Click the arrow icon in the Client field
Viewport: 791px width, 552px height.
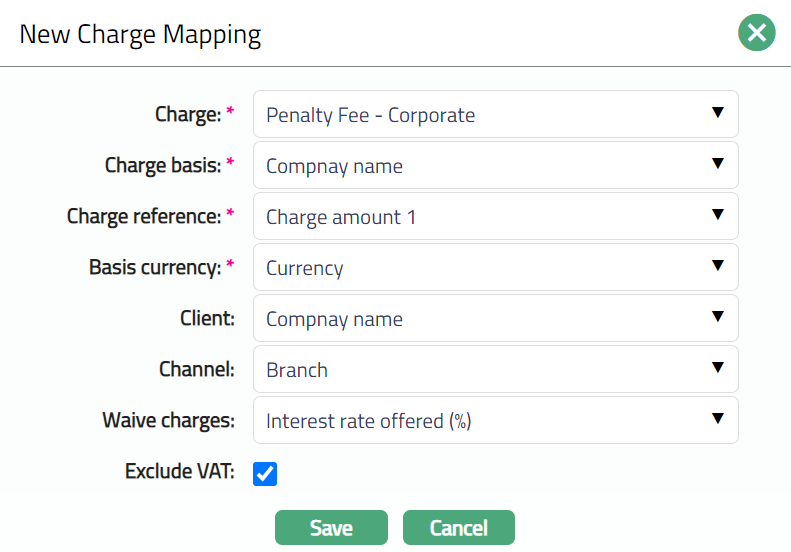pyautogui.click(x=717, y=318)
